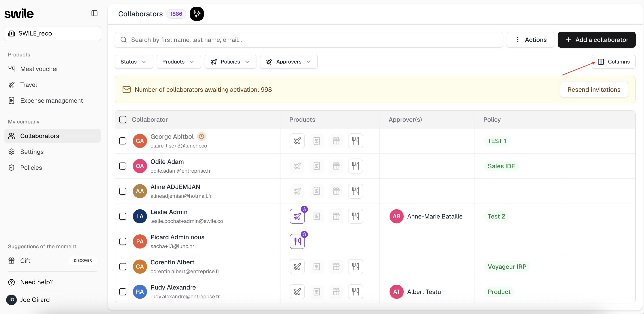Image resolution: width=644 pixels, height=314 pixels.
Task: Click Anne-Marie Bataille's AB approver avatar
Action: coord(396,216)
